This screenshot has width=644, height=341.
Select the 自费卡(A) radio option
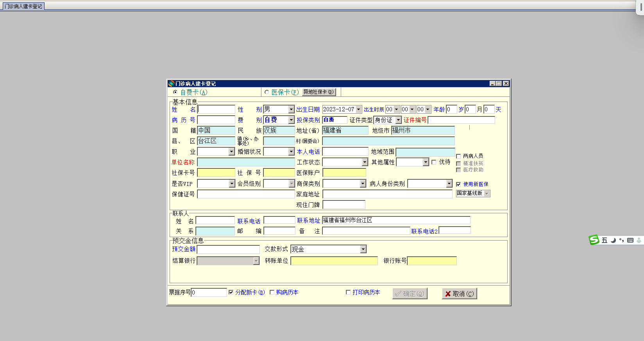175,92
